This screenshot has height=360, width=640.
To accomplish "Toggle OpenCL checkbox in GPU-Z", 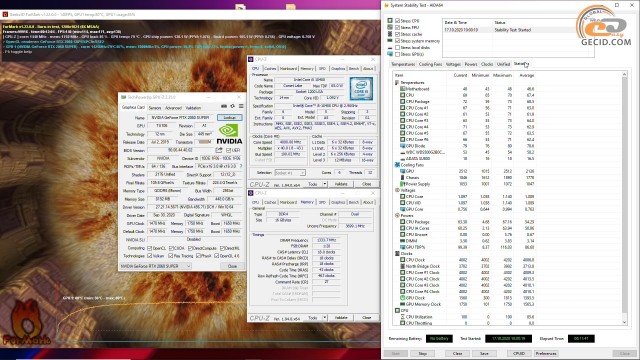I will (149, 248).
